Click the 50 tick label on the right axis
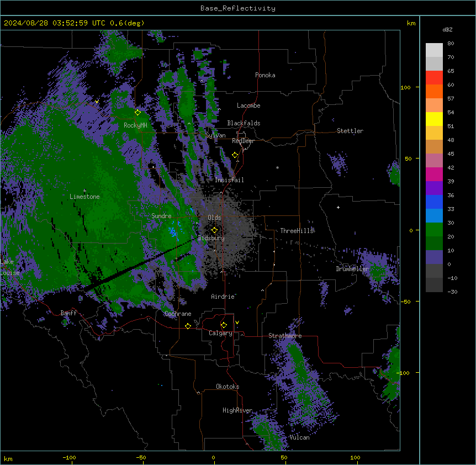Image resolution: width=476 pixels, height=465 pixels. pyautogui.click(x=408, y=158)
